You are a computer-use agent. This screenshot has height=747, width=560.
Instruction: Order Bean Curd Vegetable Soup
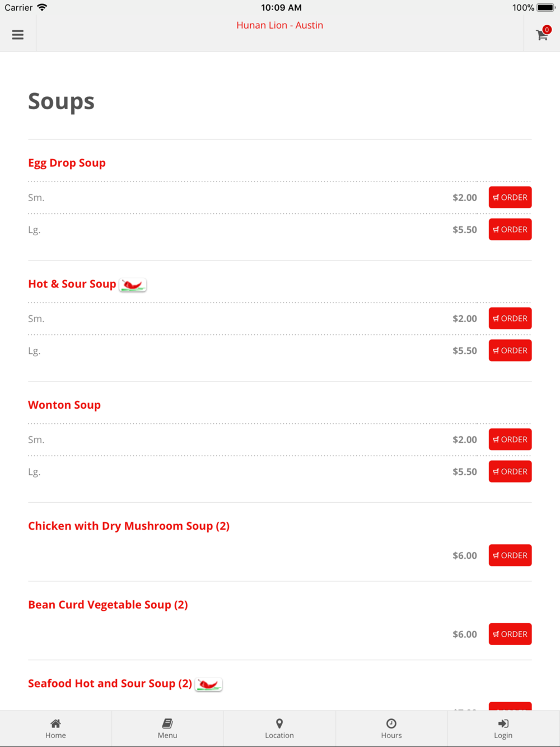(510, 634)
